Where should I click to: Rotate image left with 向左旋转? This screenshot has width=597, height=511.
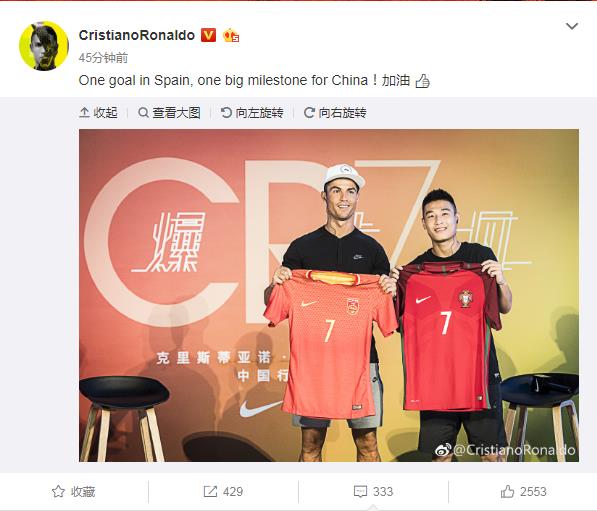[x=252, y=113]
